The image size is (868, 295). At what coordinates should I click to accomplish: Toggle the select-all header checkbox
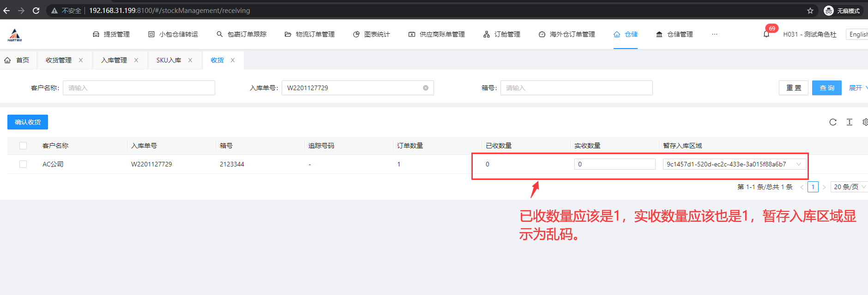[23, 146]
